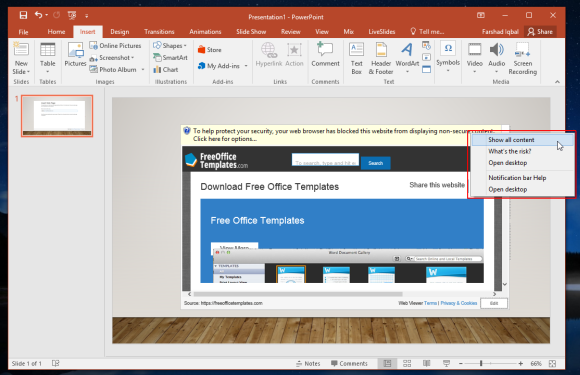Add a Comment

(325, 55)
